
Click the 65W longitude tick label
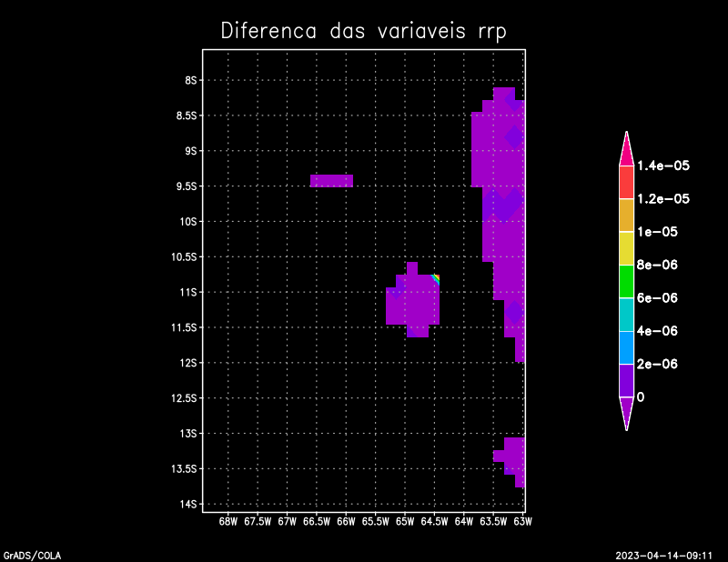[405, 522]
